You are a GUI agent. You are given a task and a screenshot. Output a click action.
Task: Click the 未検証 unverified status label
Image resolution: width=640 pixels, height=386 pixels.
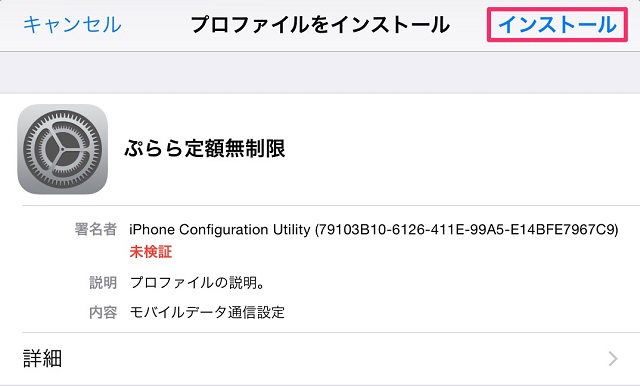click(151, 252)
